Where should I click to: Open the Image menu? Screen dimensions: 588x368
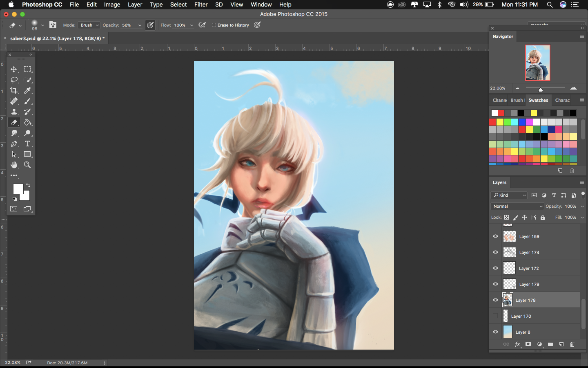112,4
